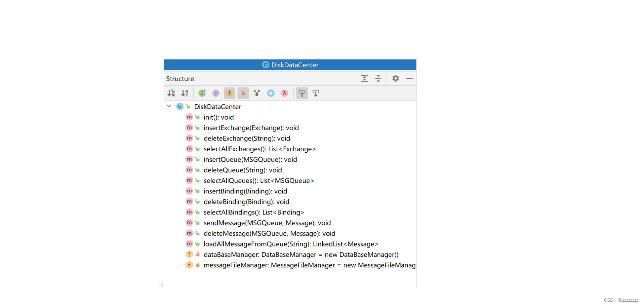Select selectAllExchanges() method row
Viewport: 644px width, 305px height.
[260, 149]
